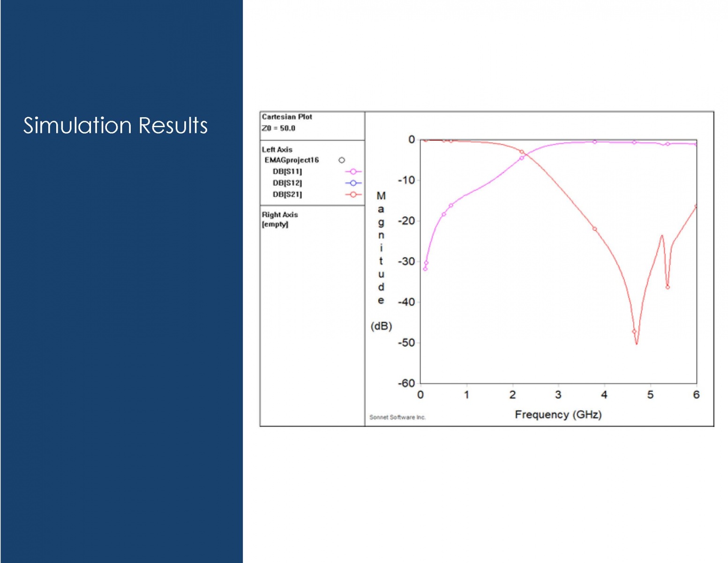The height and width of the screenshot is (563, 728).
Task: Click the S21 data marker near -36 dB
Action: coord(668,287)
